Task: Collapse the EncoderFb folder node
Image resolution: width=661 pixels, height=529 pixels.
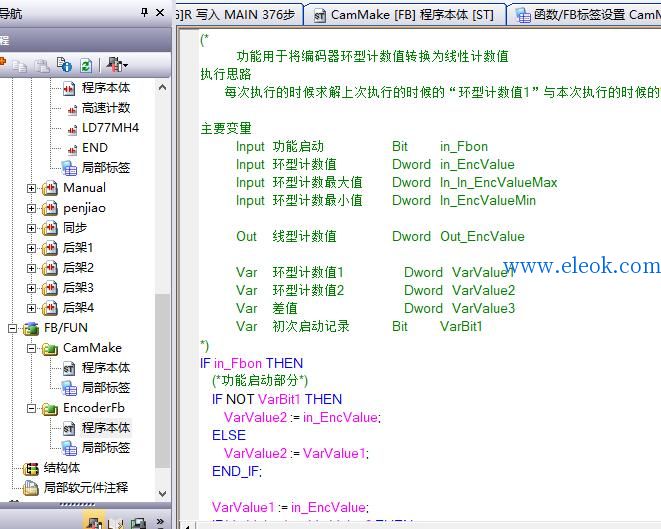Action: click(x=31, y=408)
